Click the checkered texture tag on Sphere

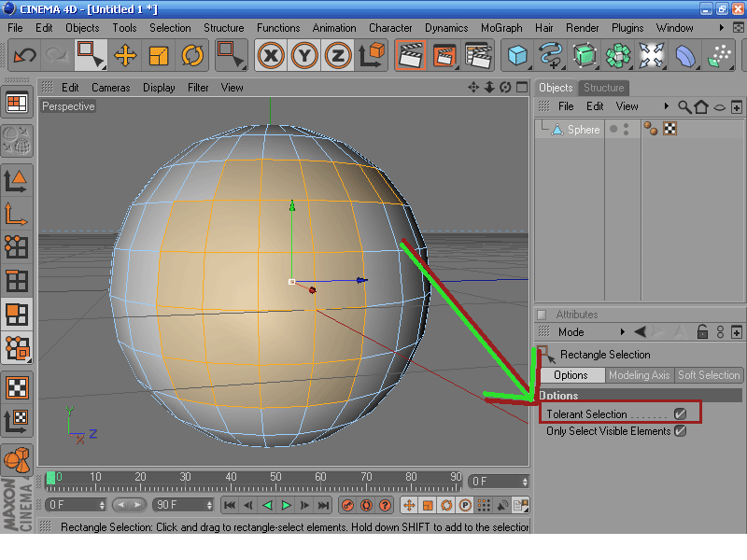tap(669, 129)
